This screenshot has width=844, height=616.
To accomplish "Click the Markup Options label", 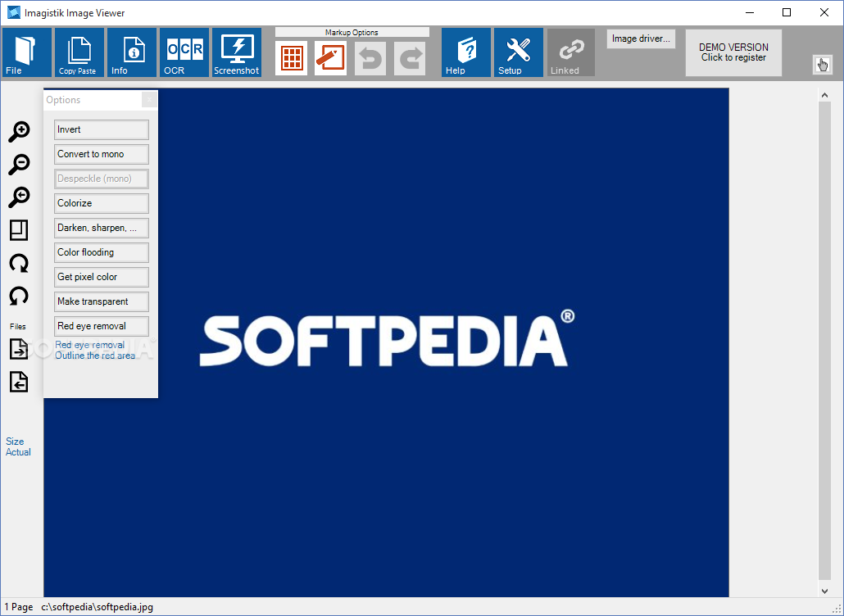I will coord(352,32).
